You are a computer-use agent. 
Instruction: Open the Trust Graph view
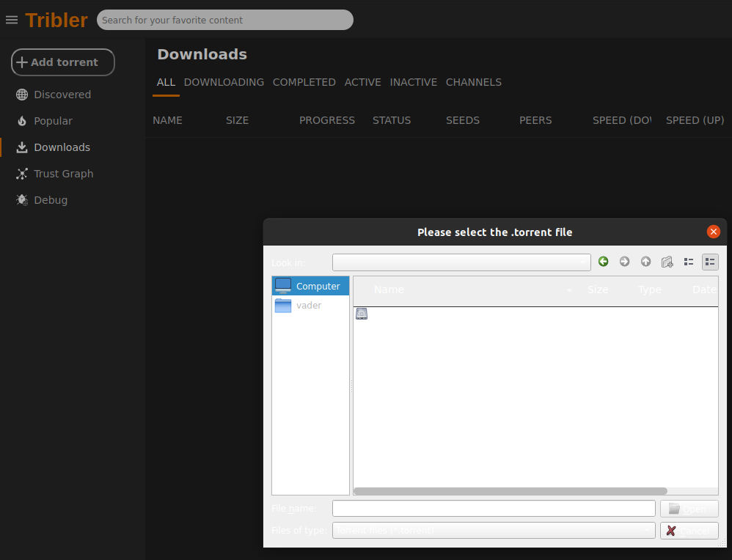[x=22, y=173]
